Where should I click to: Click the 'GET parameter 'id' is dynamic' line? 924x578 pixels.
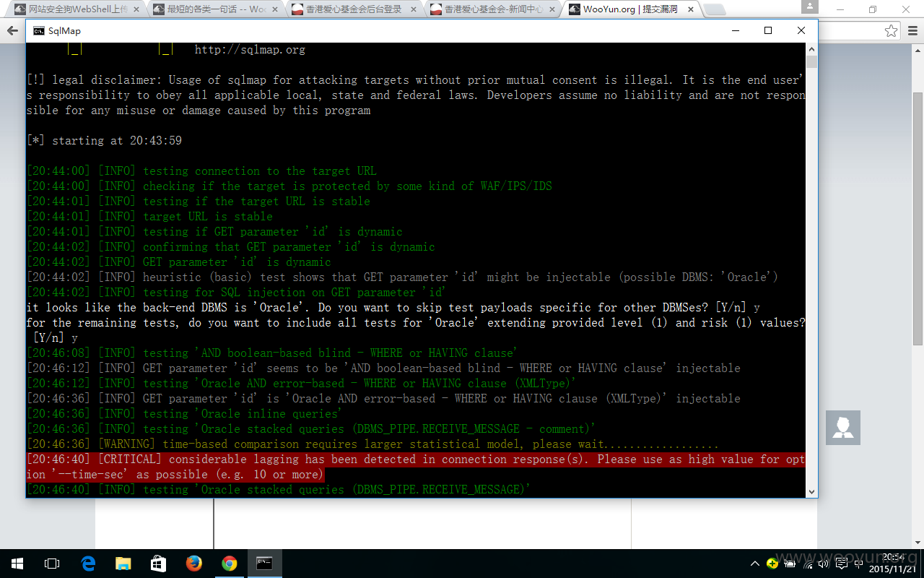pos(179,262)
